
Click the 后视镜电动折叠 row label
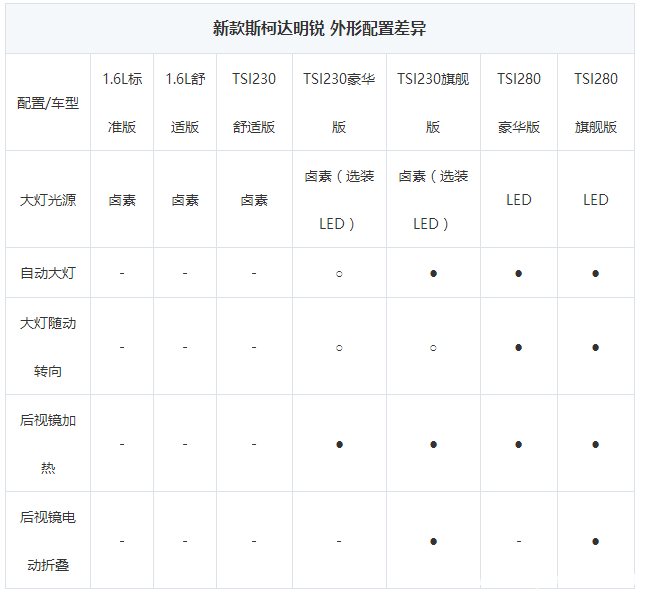click(x=47, y=540)
